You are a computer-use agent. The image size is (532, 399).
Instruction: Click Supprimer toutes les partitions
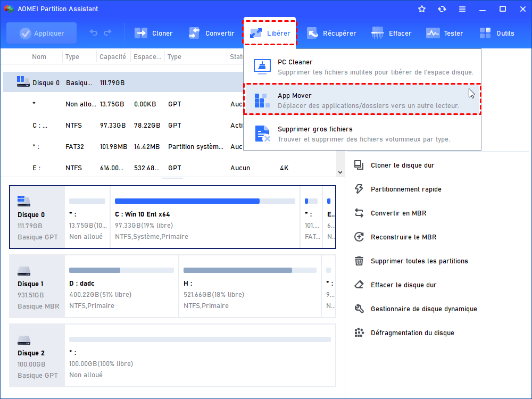(419, 261)
